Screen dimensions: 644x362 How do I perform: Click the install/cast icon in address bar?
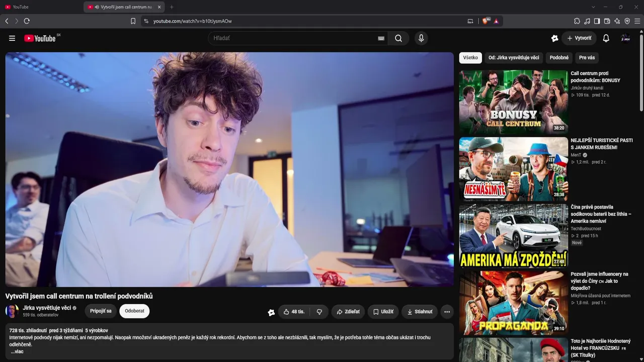click(x=470, y=21)
